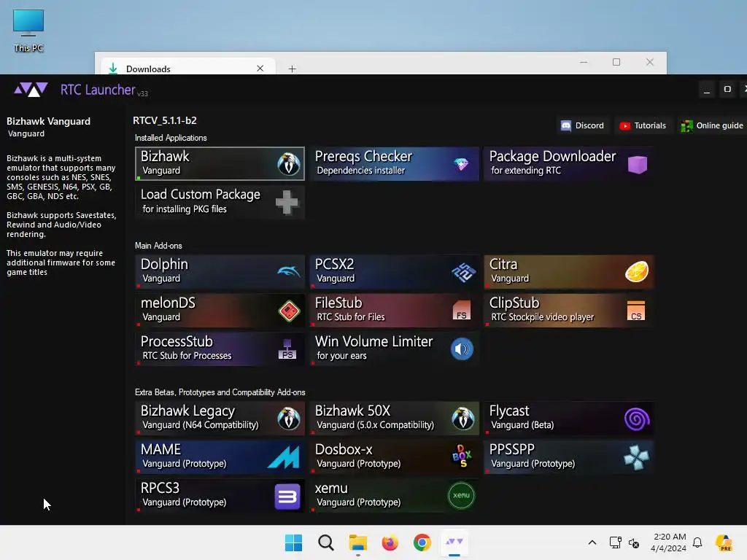Select the This PC desktop icon
The image size is (747, 560).
pyautogui.click(x=28, y=31)
